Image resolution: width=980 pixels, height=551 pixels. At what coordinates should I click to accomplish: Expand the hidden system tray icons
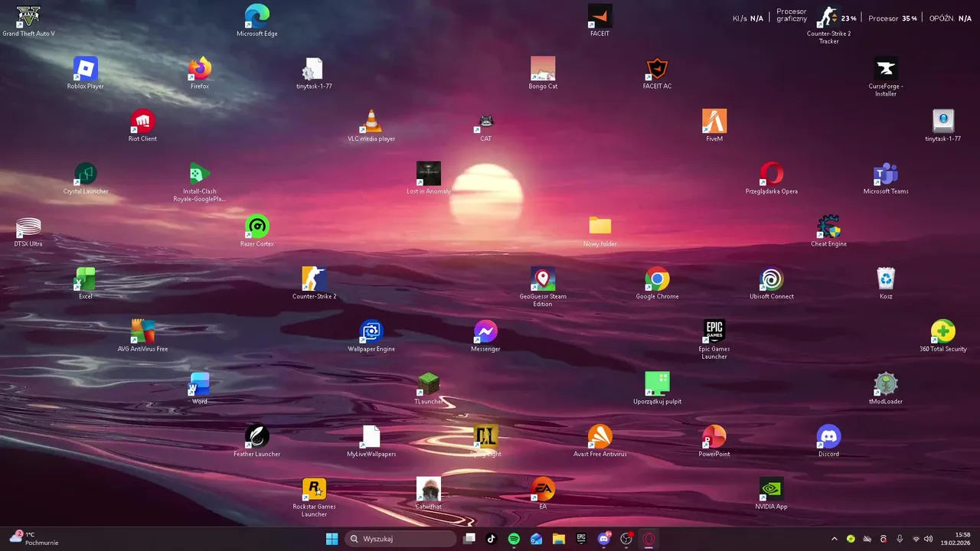[835, 539]
